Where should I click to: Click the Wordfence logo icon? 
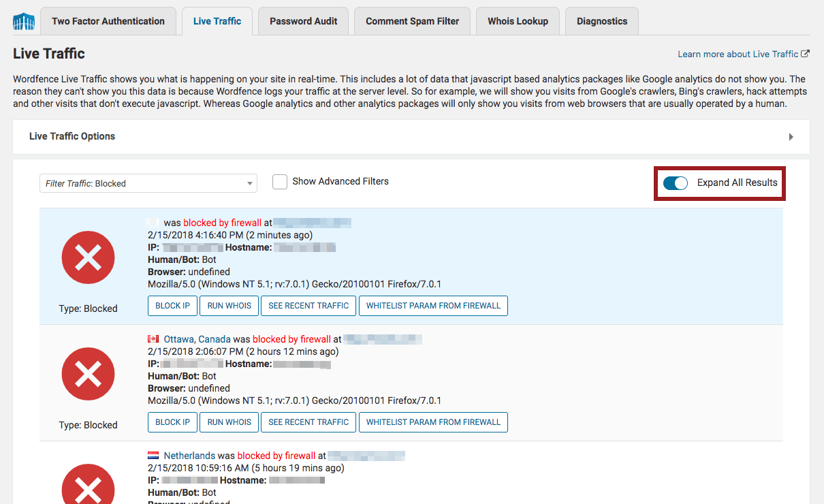point(24,21)
